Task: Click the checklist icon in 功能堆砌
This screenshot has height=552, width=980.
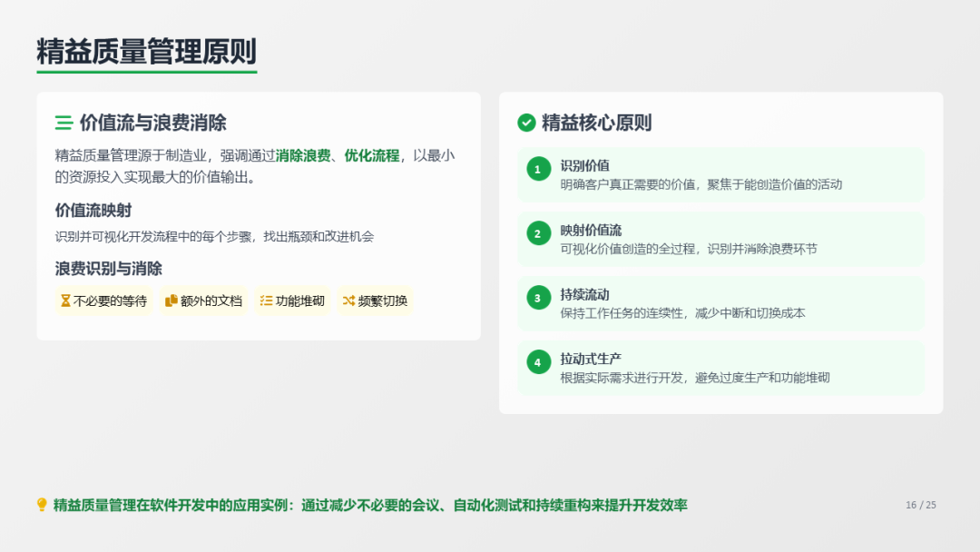Action: click(x=266, y=301)
